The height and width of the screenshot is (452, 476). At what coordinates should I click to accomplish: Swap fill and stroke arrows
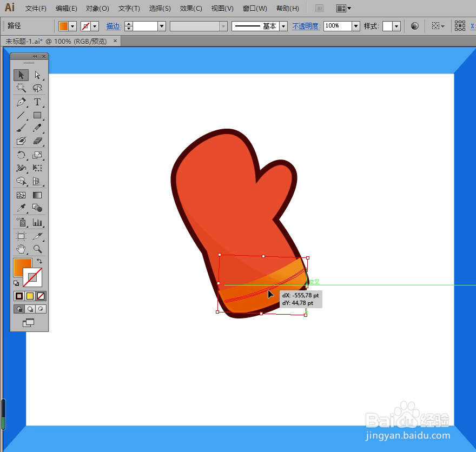[x=39, y=261]
